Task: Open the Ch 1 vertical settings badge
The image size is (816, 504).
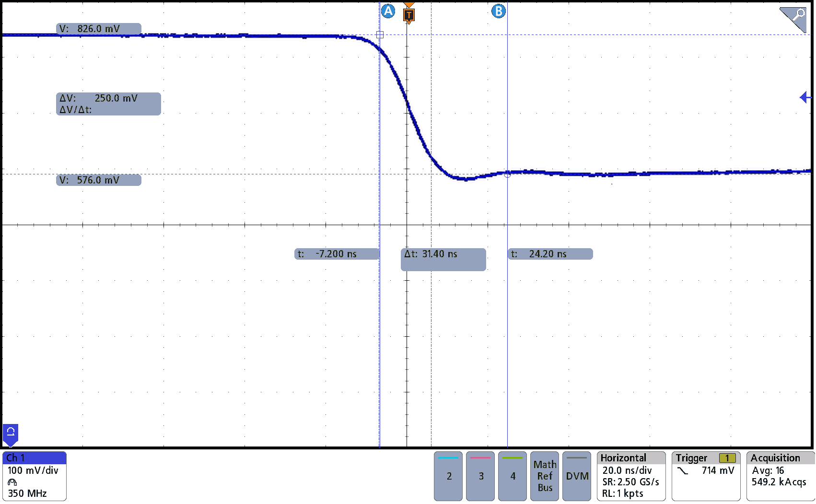Action: 35,476
